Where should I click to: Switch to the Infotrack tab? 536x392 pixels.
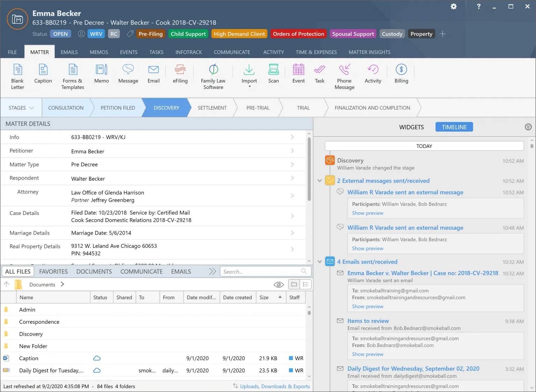188,52
